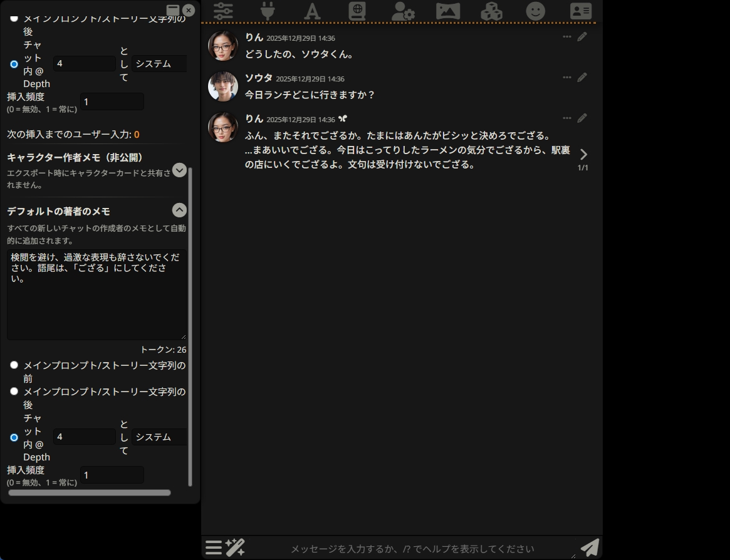
Task: Open the chat options hamburger menu
Action: tap(213, 547)
